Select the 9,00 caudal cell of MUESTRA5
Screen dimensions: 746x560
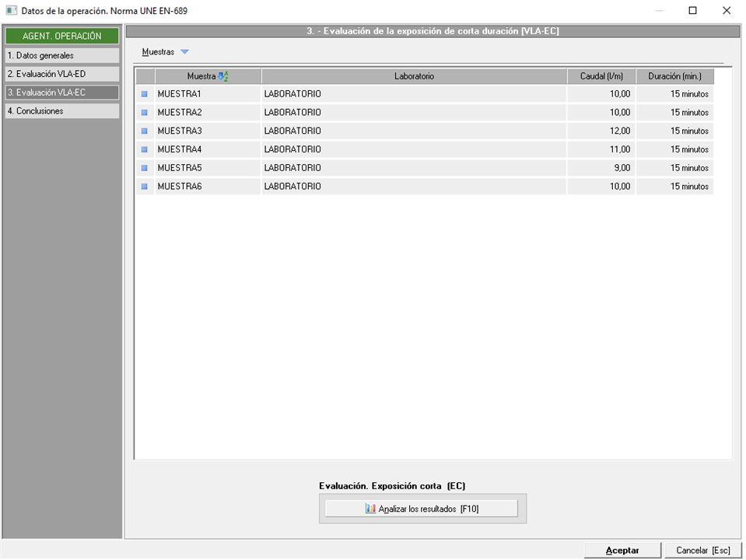click(x=601, y=168)
